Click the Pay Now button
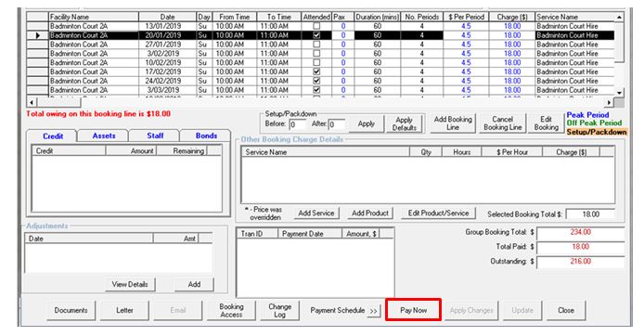 point(413,310)
